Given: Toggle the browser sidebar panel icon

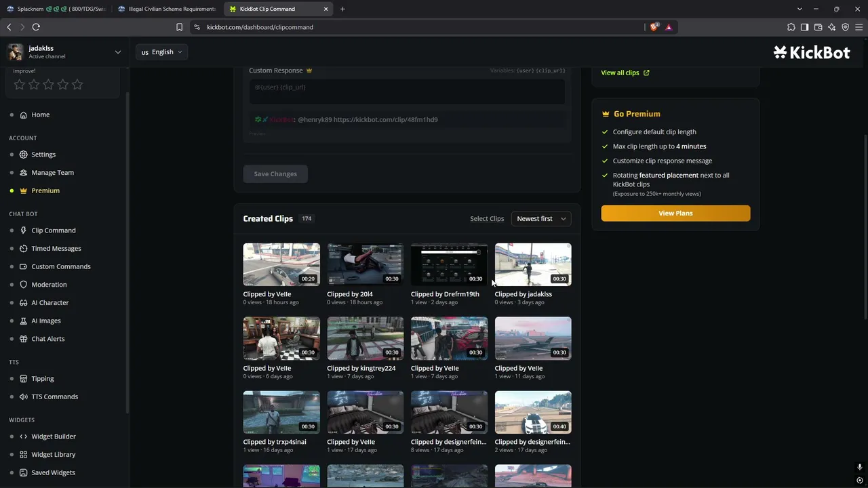Looking at the screenshot, I should [804, 27].
